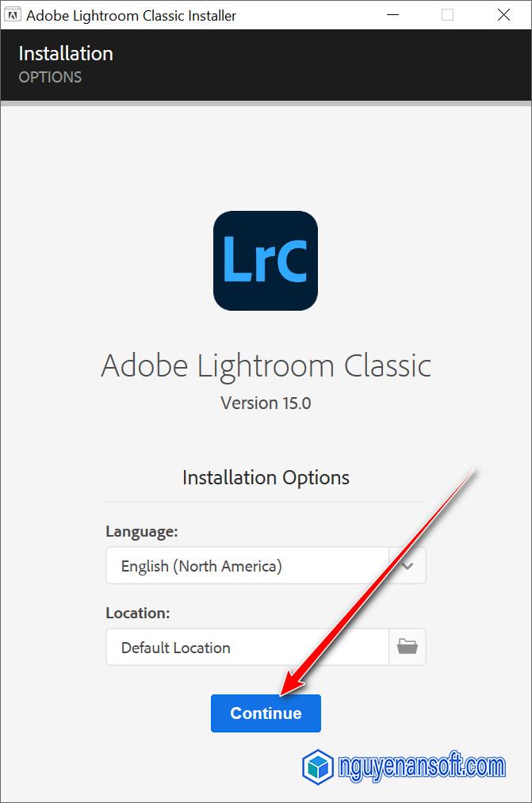Image resolution: width=532 pixels, height=803 pixels.
Task: Open the nguyenansoft.com watermark link
Action: pyautogui.click(x=422, y=767)
